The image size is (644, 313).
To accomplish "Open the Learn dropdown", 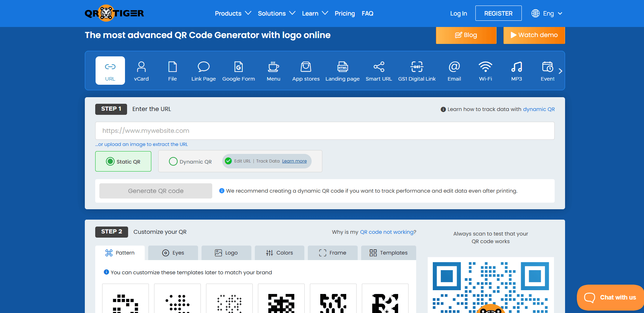I will (315, 13).
